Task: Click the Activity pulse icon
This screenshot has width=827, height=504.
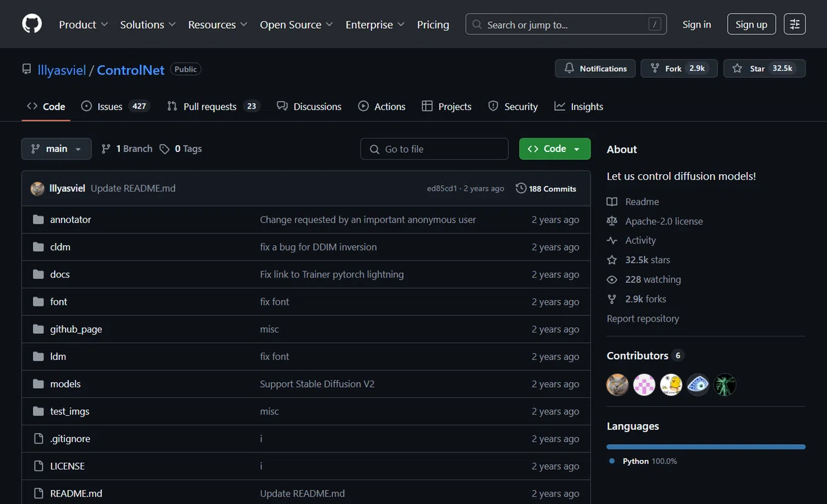Action: 612,240
